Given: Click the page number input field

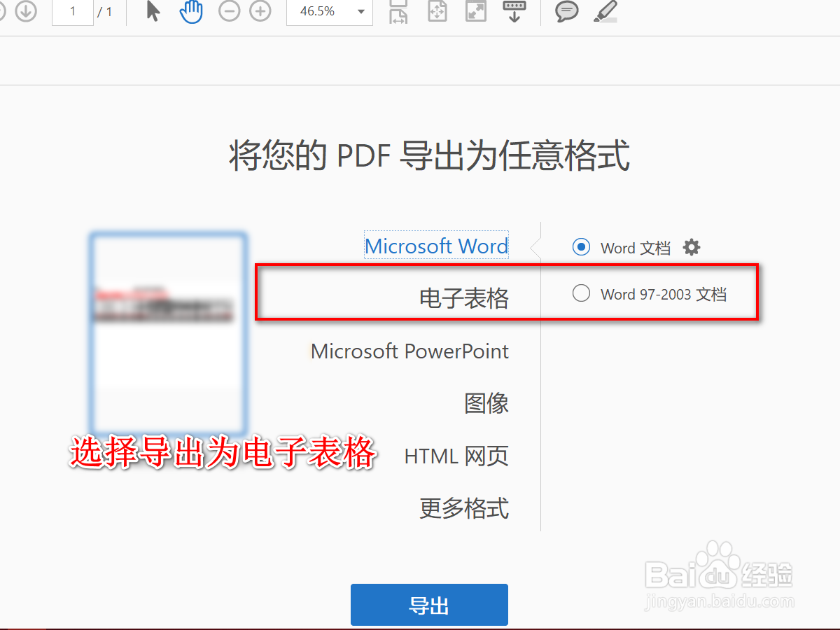Looking at the screenshot, I should tap(73, 12).
